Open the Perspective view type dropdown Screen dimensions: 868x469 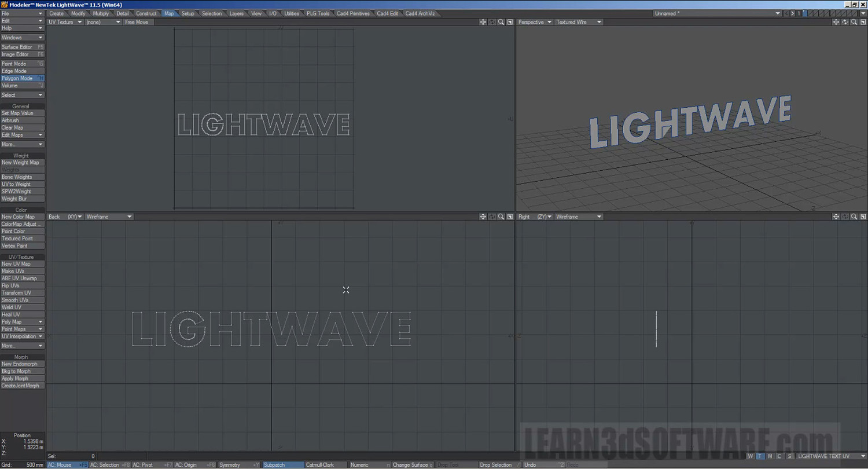pos(532,21)
